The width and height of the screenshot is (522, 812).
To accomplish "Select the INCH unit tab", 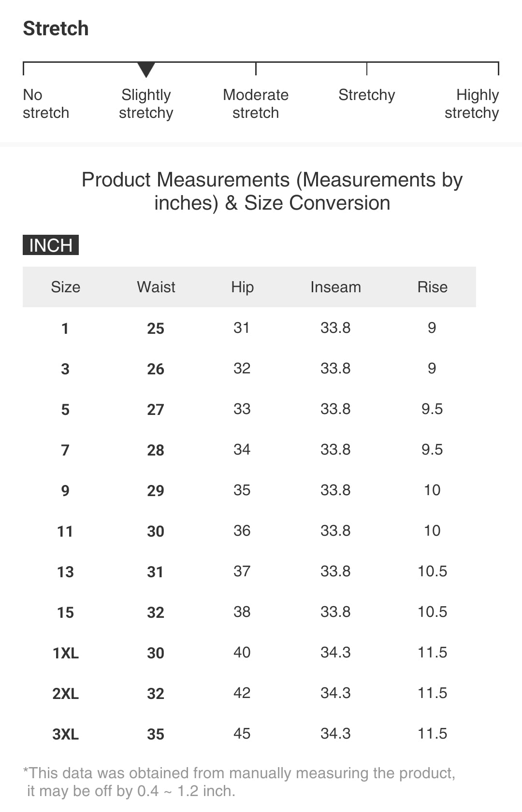I will click(51, 245).
